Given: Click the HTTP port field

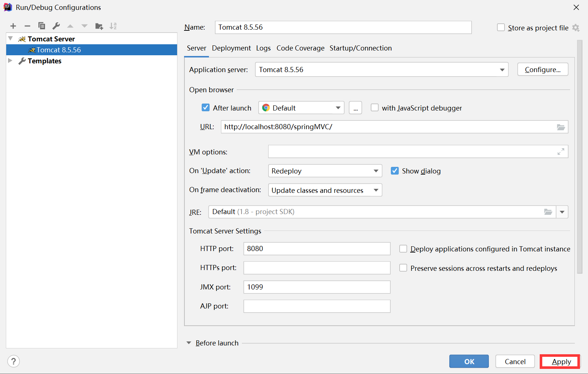Looking at the screenshot, I should (317, 249).
